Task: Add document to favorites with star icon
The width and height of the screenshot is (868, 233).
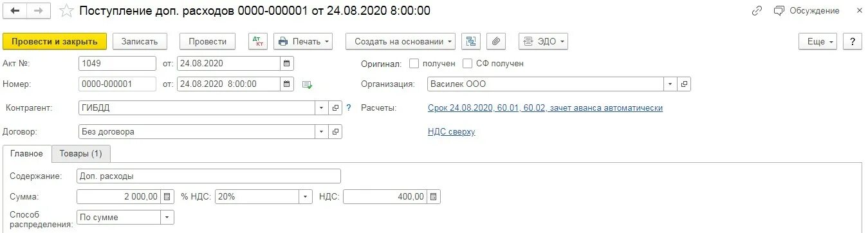Action: (66, 11)
